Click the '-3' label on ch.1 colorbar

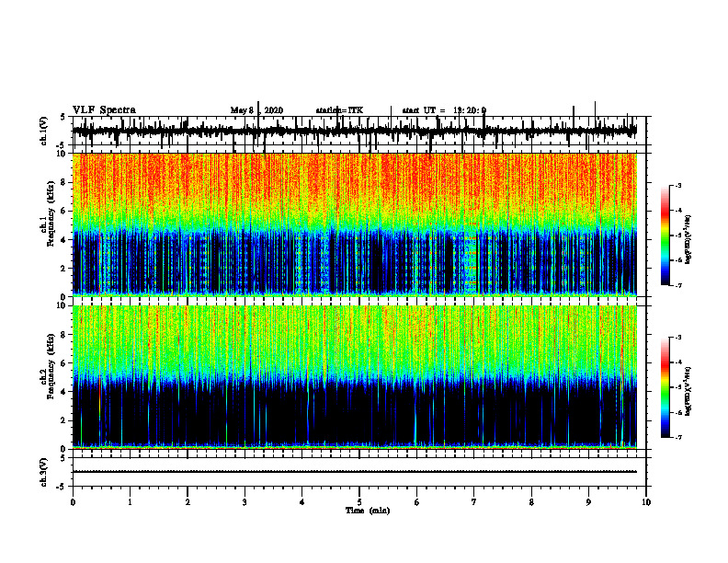coord(678,185)
